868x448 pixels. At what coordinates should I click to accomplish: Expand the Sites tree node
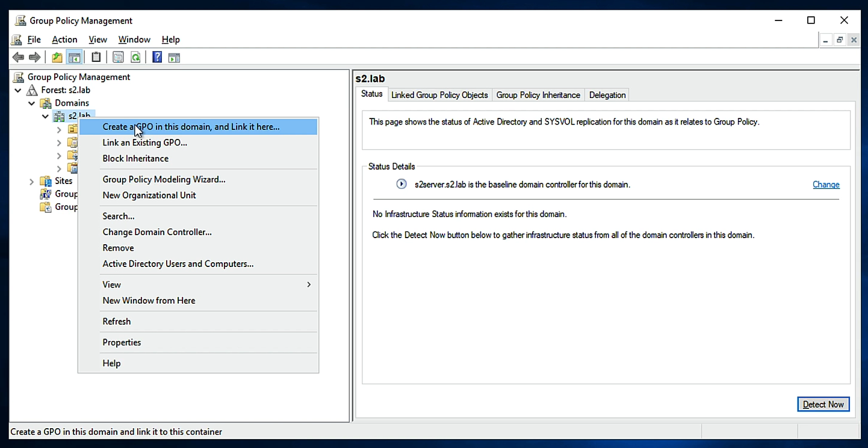pyautogui.click(x=31, y=181)
